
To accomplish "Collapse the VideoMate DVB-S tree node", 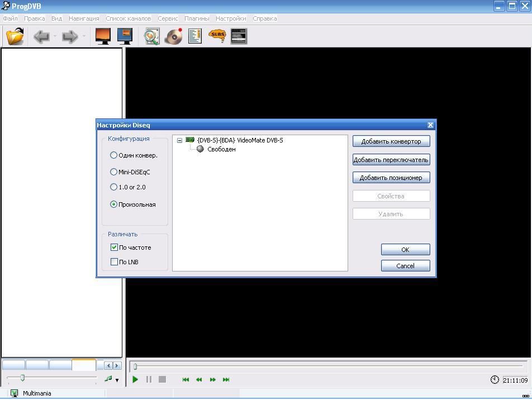I will [179, 140].
